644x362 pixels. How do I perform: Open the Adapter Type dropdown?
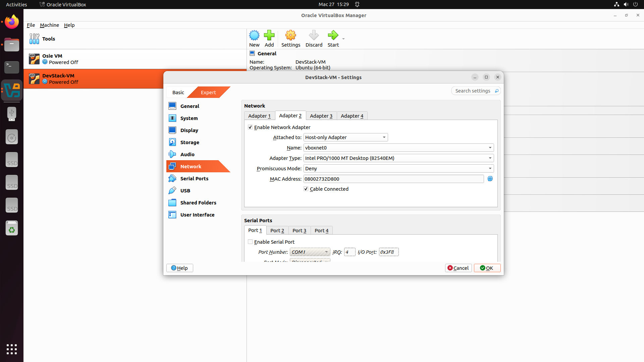(398, 158)
